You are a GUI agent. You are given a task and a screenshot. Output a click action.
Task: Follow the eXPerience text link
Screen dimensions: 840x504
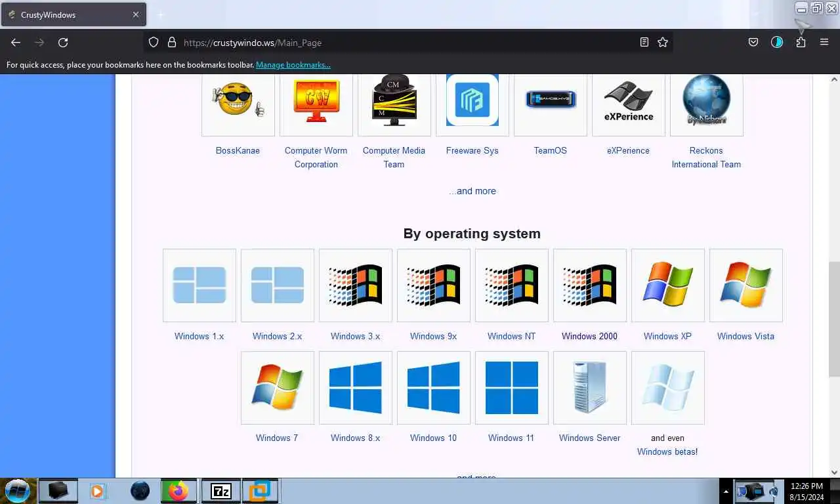pos(628,150)
